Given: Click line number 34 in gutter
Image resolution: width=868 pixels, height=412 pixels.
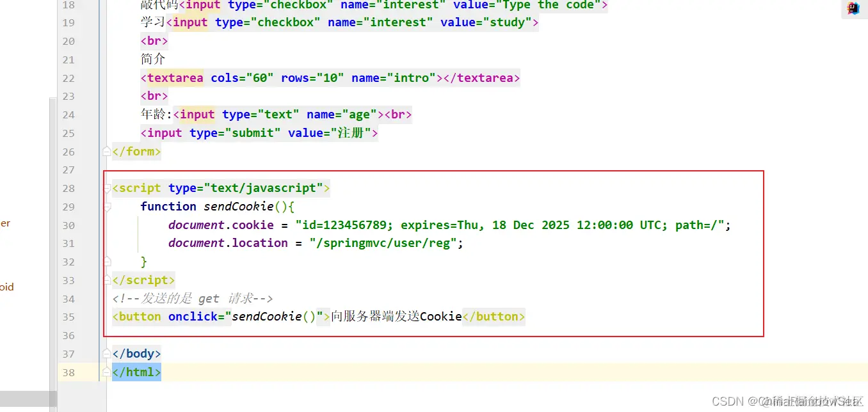Looking at the screenshot, I should 68,299.
